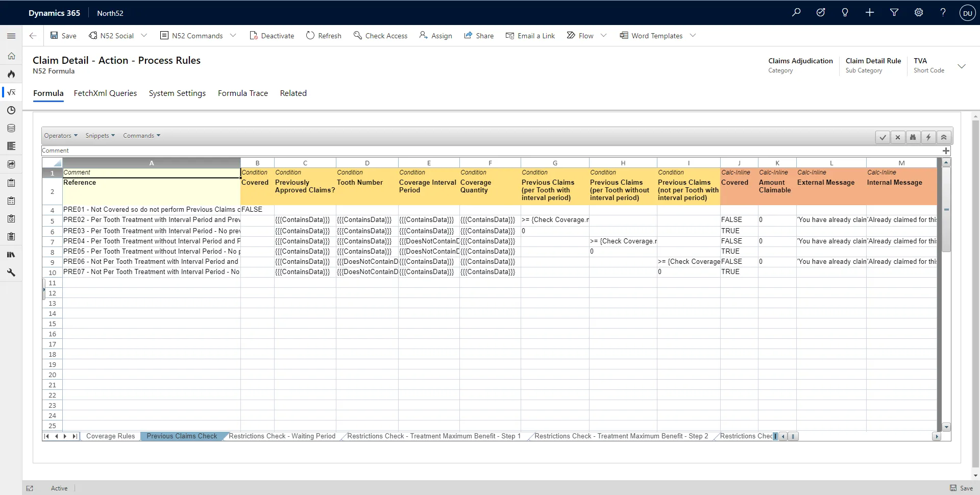The image size is (980, 495).
Task: Click the formula editor X cancel button
Action: pos(898,137)
